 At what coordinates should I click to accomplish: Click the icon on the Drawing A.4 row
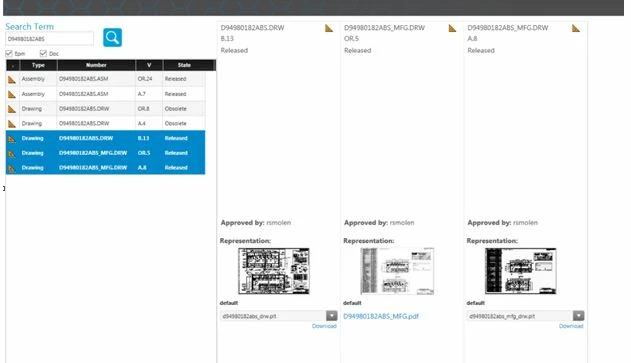pyautogui.click(x=12, y=124)
